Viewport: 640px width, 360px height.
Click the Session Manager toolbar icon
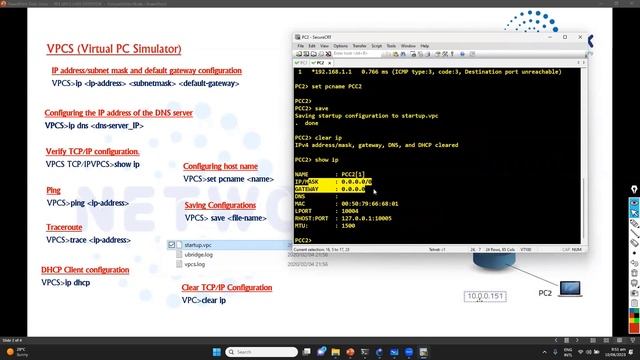[x=298, y=54]
